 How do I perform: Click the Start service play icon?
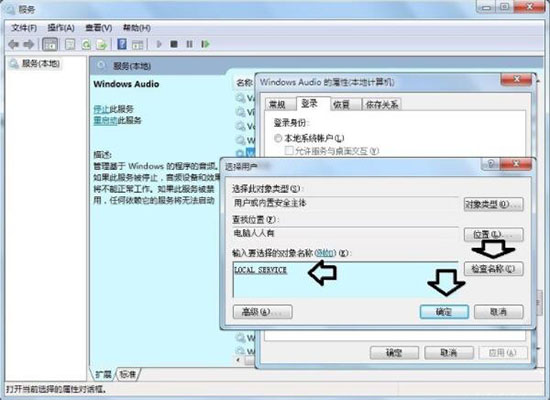[159, 44]
